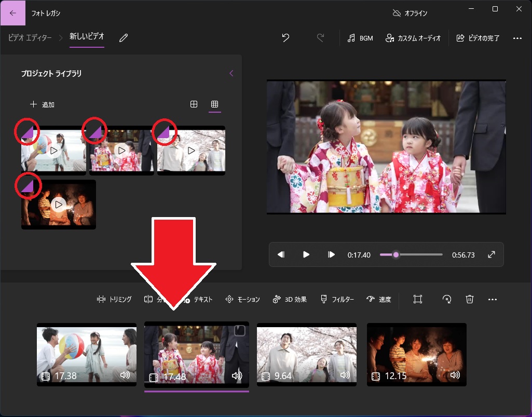Rename the video with the pencil icon
Viewport: 532px width, 417px height.
[124, 38]
